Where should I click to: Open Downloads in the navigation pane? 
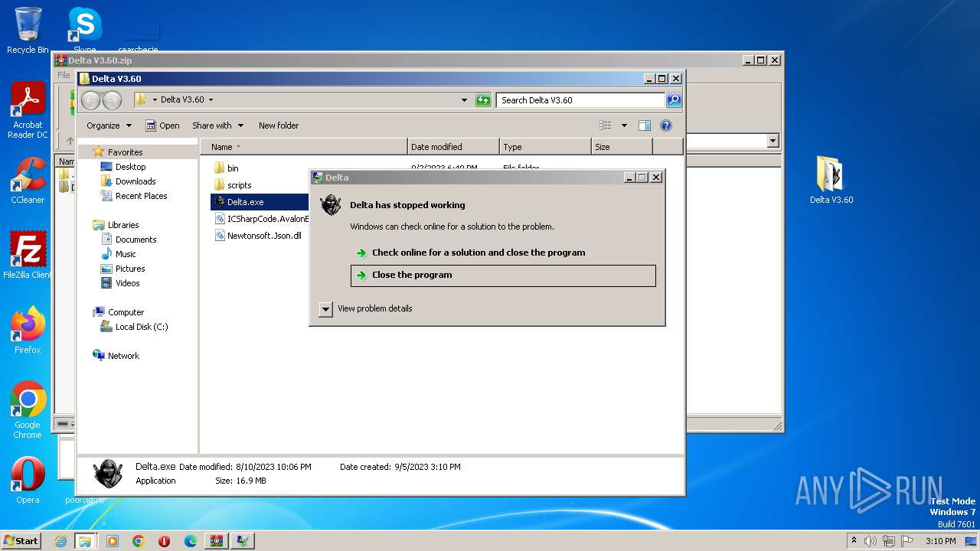pos(128,181)
